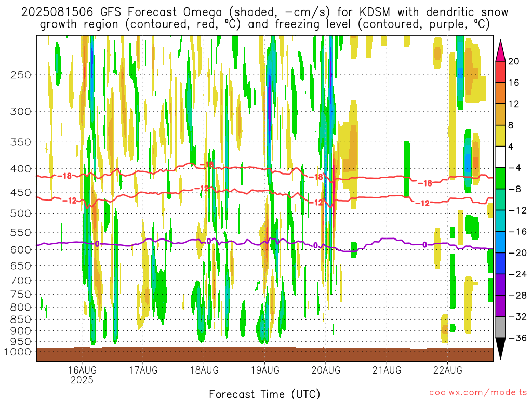Click the 2025 year label below 16AUG
This screenshot has width=532, height=399.
click(x=82, y=380)
